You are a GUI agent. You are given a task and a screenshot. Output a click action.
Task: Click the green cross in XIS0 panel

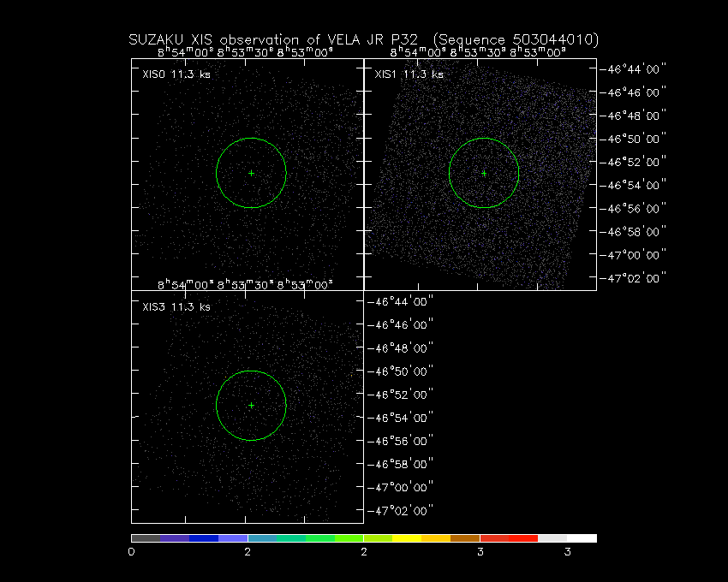click(251, 173)
